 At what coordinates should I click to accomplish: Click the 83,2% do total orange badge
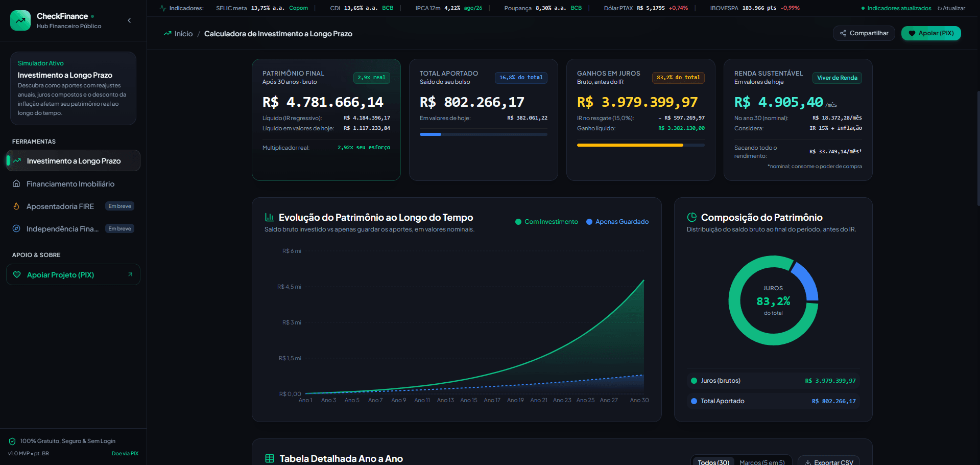(x=678, y=78)
